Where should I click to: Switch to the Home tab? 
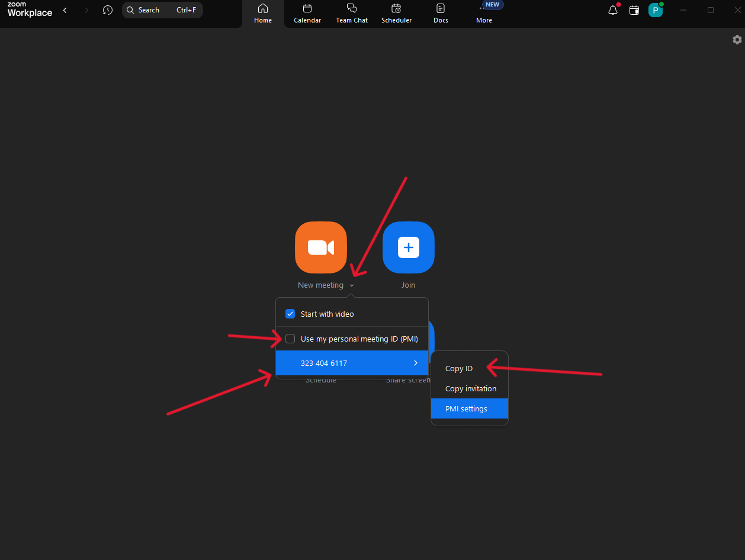(263, 14)
